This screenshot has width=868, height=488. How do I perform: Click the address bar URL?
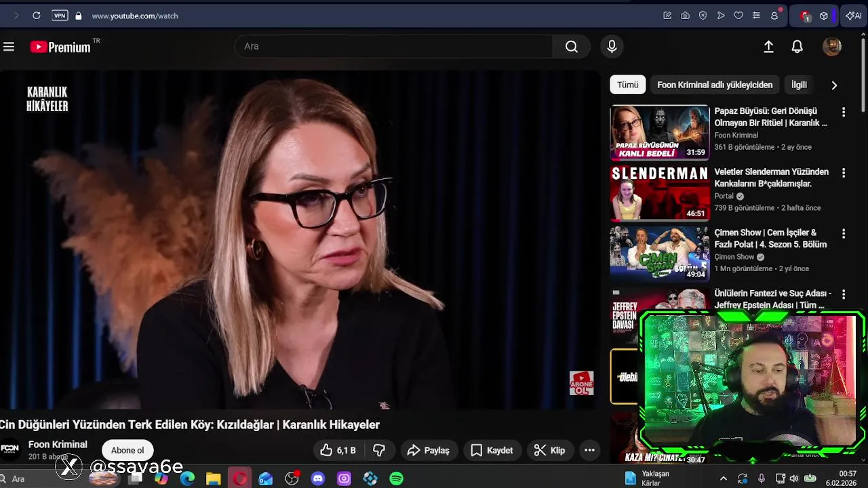point(135,16)
